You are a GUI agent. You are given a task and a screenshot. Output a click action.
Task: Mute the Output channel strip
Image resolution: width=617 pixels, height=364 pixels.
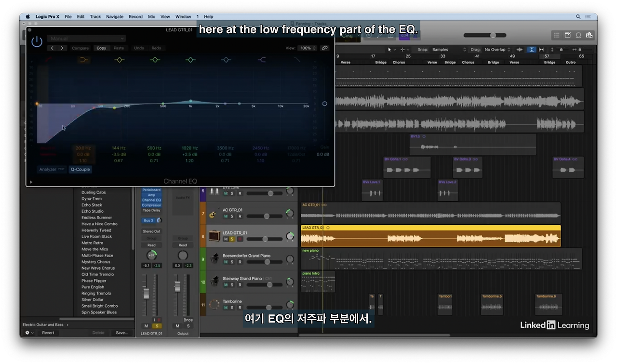coord(177,326)
